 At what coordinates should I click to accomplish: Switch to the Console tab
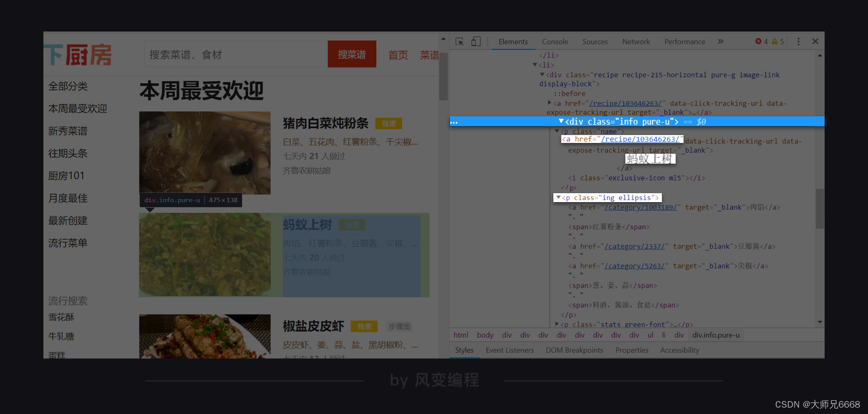point(555,42)
